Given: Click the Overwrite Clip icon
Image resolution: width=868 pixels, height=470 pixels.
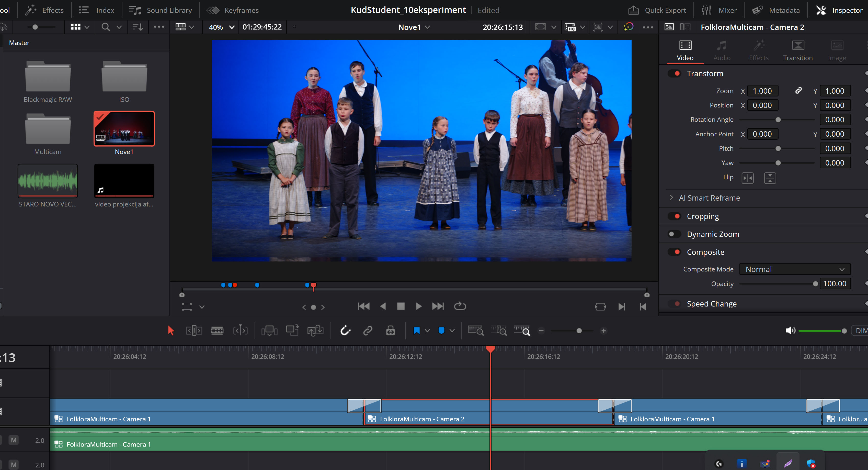Looking at the screenshot, I should 292,331.
